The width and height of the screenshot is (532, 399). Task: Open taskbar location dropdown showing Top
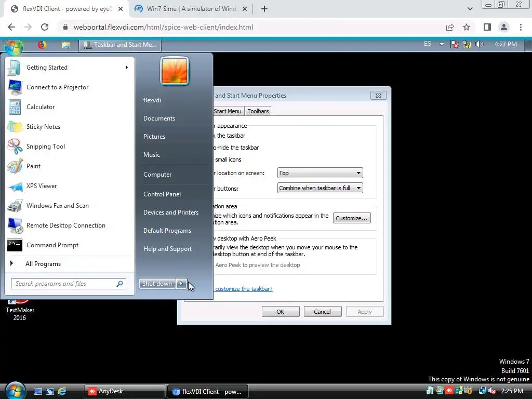tap(320, 173)
